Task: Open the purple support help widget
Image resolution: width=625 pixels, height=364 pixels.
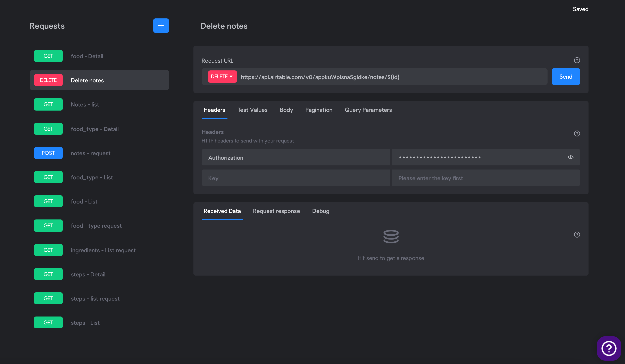Action: 609,348
